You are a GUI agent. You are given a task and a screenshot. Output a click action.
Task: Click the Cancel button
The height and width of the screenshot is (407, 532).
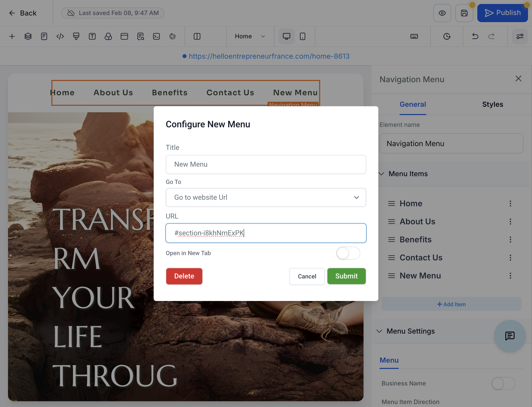point(307,276)
